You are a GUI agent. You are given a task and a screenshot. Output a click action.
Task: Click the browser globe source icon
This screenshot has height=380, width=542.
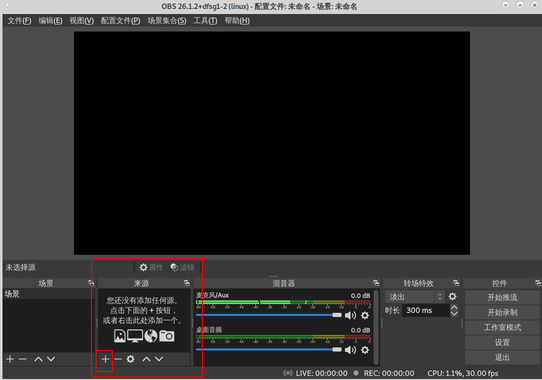tap(151, 336)
